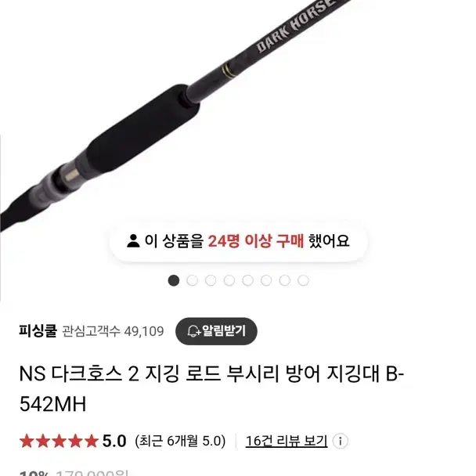This screenshot has width=476, height=476.
Task: Tap the bell icon in 알림받기
Action: [193, 331]
